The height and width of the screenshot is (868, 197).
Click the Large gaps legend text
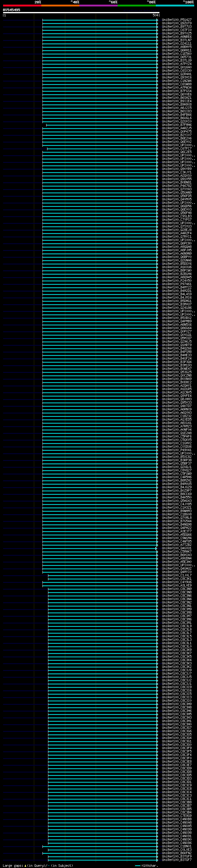[38, 866]
